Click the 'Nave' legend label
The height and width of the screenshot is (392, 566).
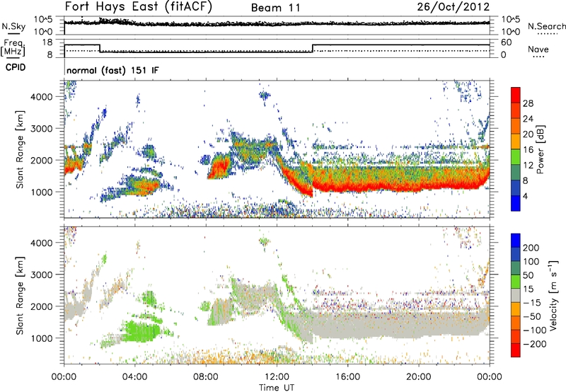(538, 49)
